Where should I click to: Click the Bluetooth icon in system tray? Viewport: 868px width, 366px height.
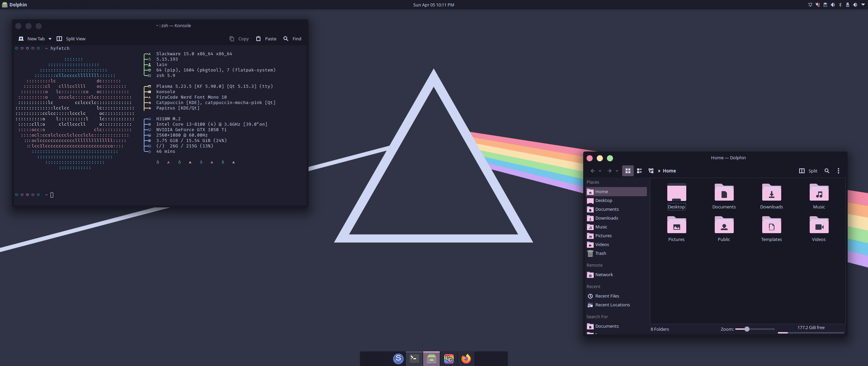click(x=840, y=5)
